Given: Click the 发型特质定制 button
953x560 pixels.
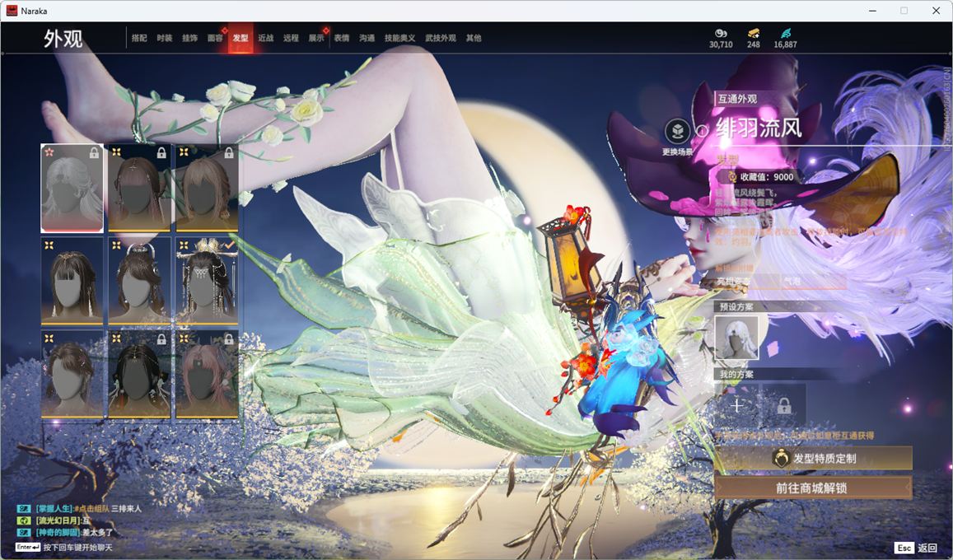Looking at the screenshot, I should click(813, 458).
